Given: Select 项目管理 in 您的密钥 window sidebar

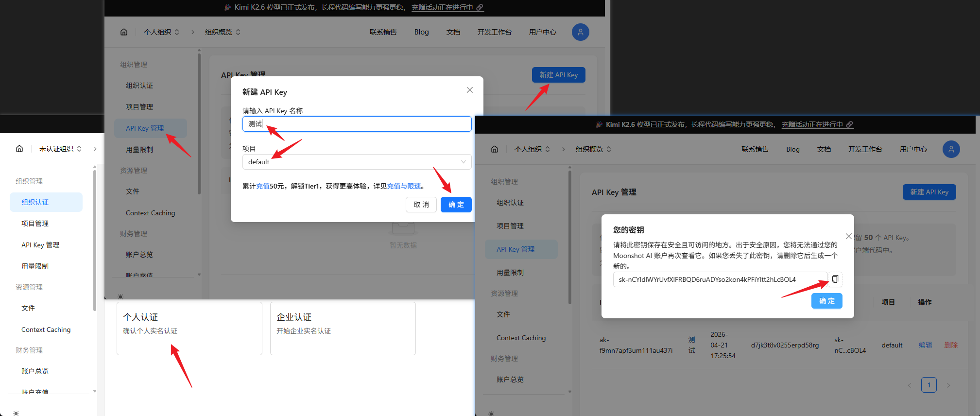Looking at the screenshot, I should tap(521, 226).
